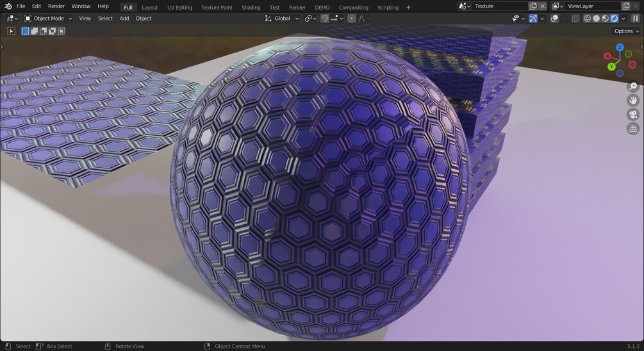Open the Help menu

103,6
